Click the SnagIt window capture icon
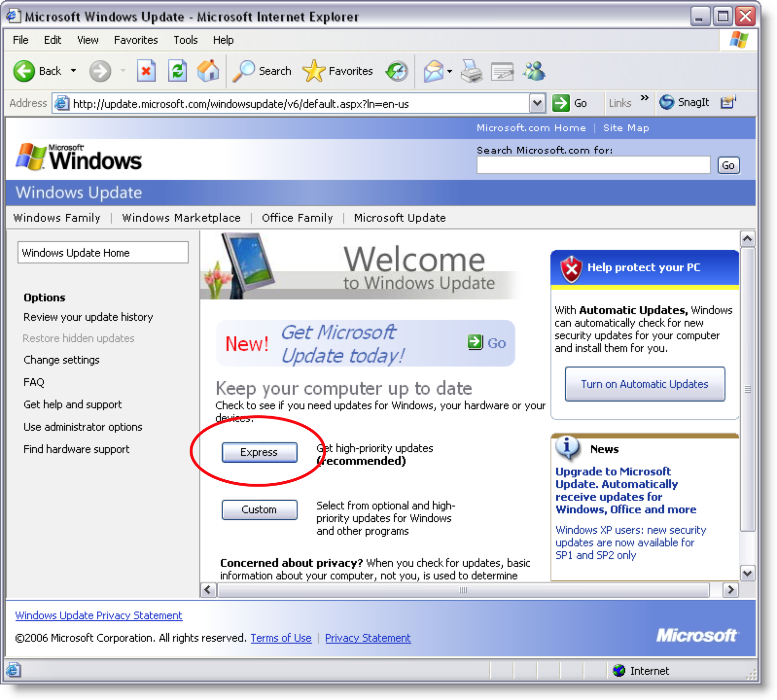 pos(728,102)
